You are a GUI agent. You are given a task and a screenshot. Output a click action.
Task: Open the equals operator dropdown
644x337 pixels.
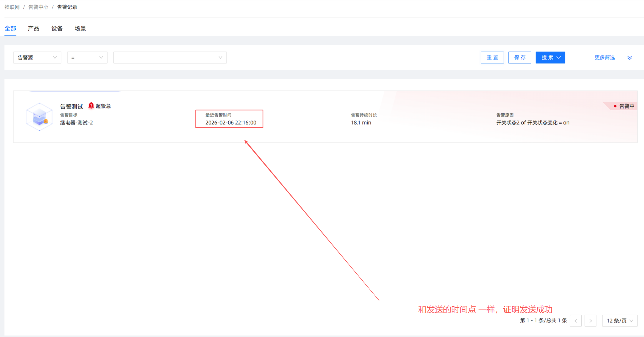pyautogui.click(x=87, y=57)
